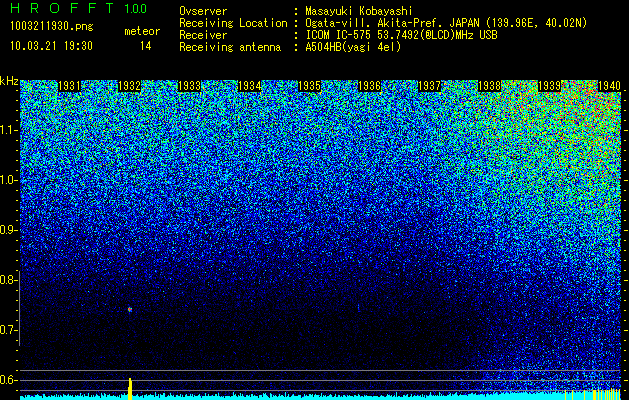The image size is (629, 400).
Task: Click the 1939 time marker
Action: [549, 86]
